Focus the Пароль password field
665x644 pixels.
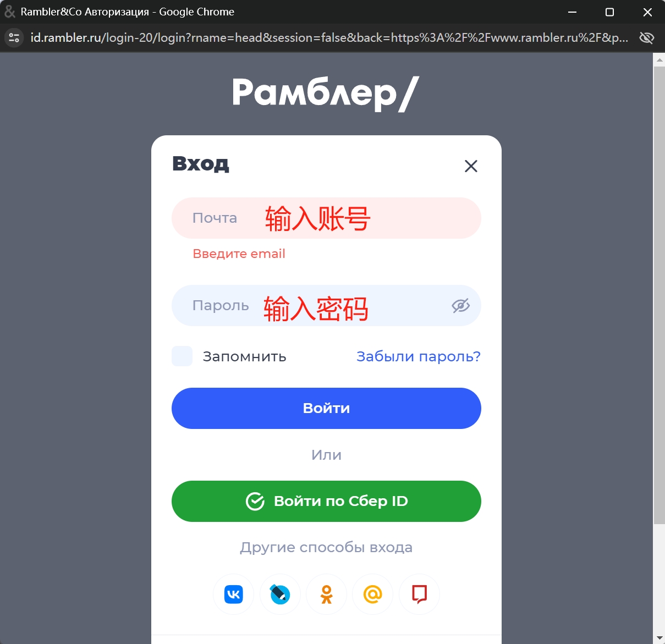(326, 305)
